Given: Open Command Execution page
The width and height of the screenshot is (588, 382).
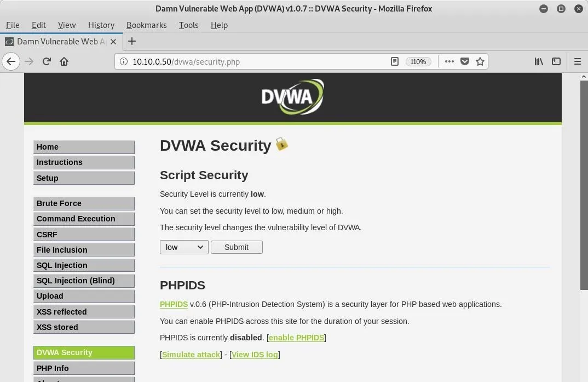Looking at the screenshot, I should (84, 219).
